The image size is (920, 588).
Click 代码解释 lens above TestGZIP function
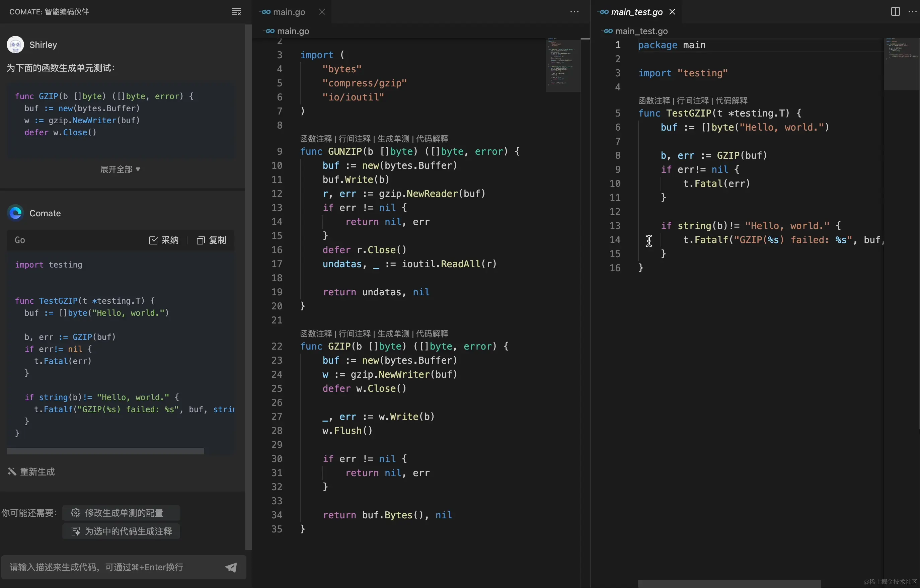click(x=731, y=100)
